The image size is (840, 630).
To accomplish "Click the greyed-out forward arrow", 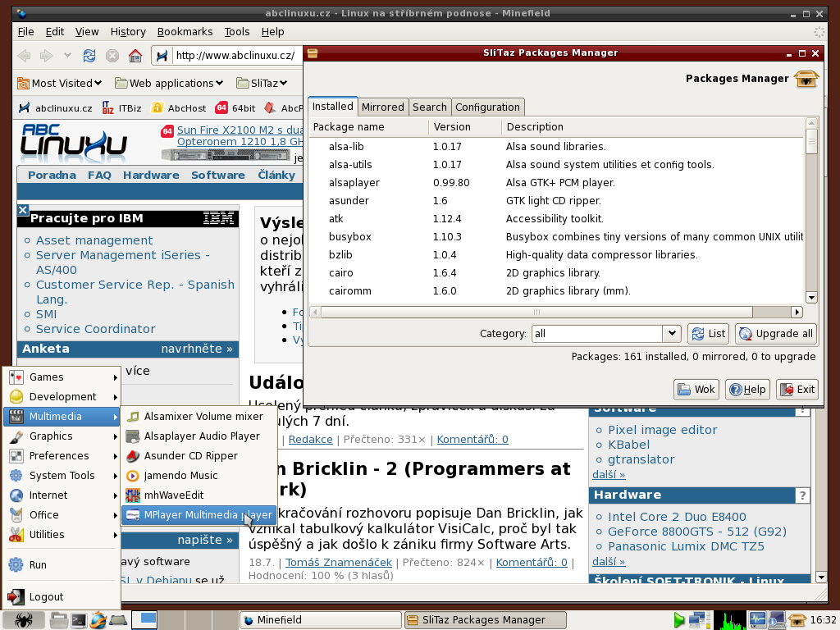I will tap(47, 55).
